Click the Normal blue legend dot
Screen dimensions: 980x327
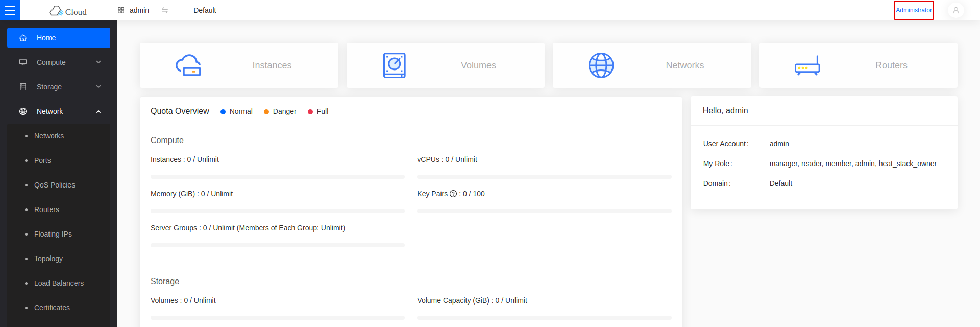[223, 112]
